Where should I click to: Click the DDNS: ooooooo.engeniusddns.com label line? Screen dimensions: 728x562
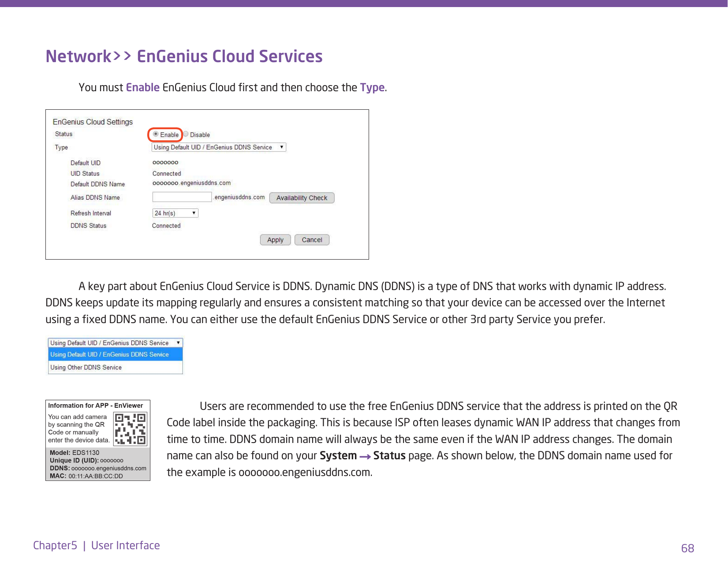(98, 468)
